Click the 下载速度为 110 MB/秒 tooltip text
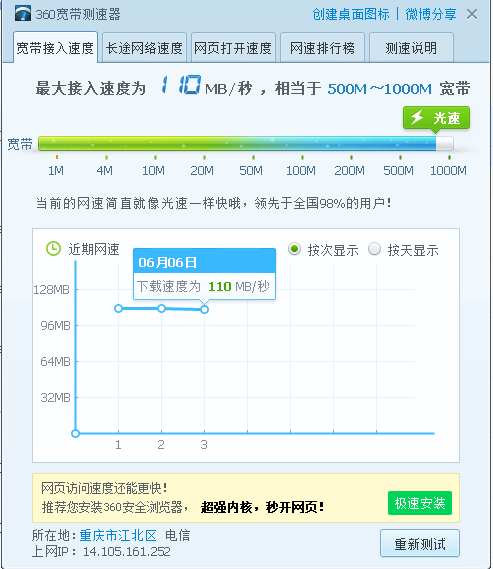Screen dimensions: 493x569 pyautogui.click(x=203, y=286)
